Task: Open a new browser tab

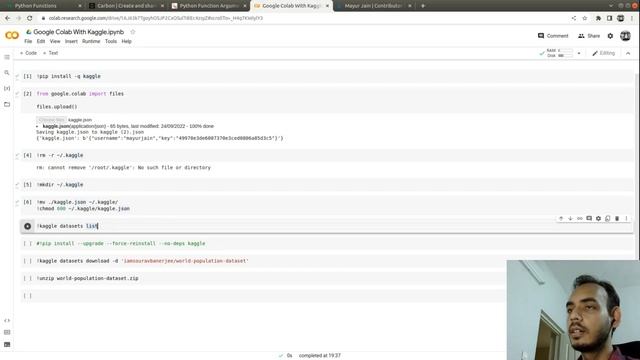Action: pyautogui.click(x=423, y=6)
